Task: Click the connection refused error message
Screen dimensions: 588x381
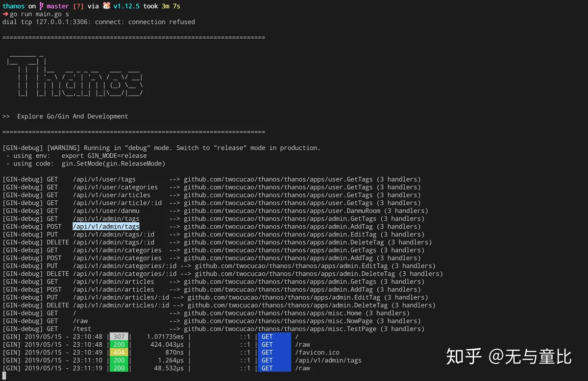Action: point(98,22)
